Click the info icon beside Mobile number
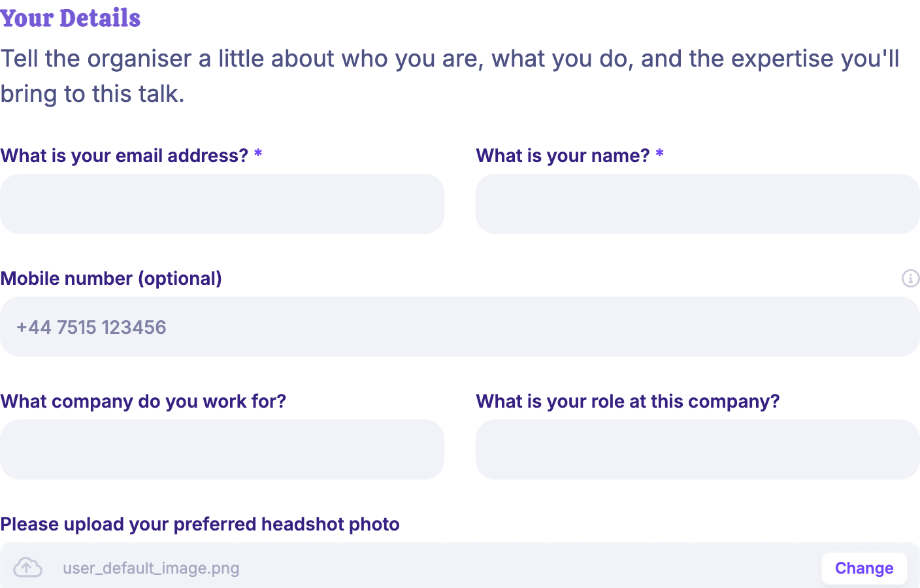Viewport: 920px width, 588px height. (910, 278)
